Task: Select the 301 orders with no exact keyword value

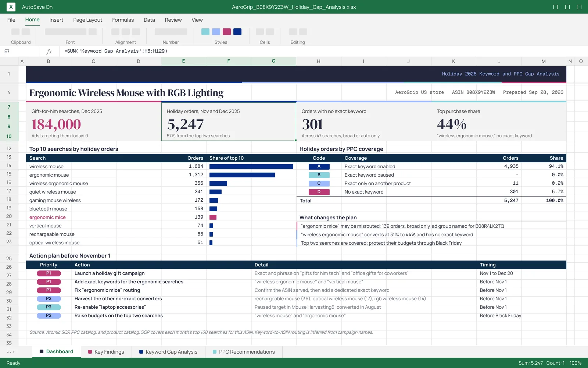Action: (x=312, y=124)
